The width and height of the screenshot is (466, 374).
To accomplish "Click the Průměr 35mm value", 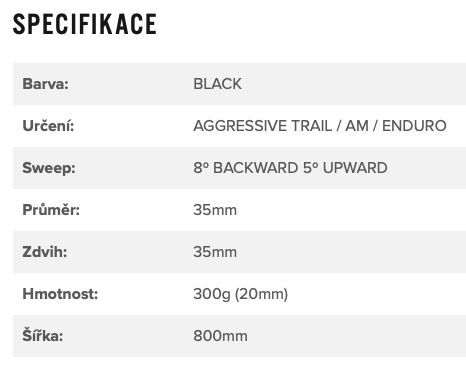I will click(215, 210).
